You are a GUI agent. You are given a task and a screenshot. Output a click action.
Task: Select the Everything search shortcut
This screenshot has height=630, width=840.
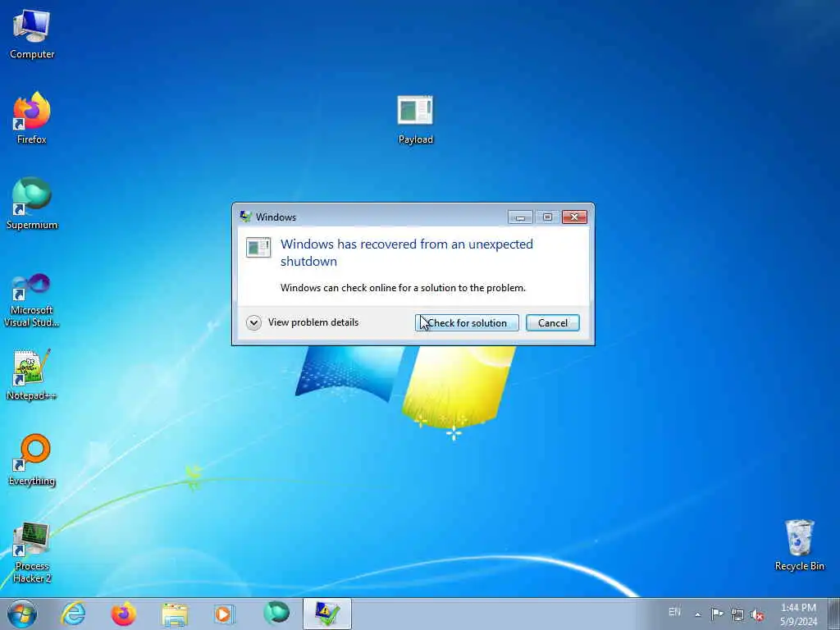tap(32, 459)
